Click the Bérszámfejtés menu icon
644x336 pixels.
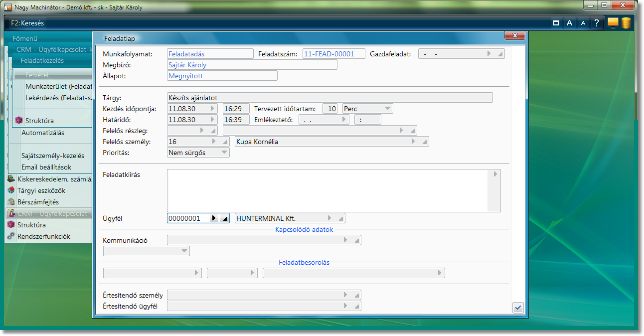11,202
